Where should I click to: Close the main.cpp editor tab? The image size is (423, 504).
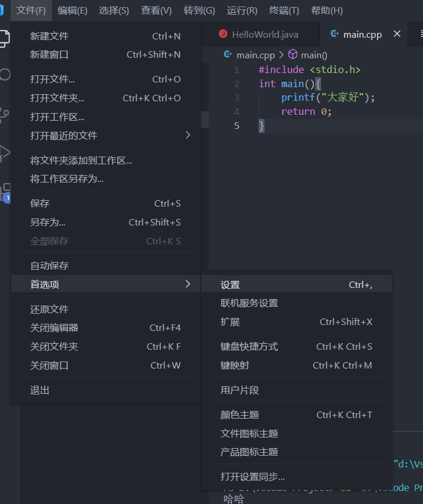point(397,34)
